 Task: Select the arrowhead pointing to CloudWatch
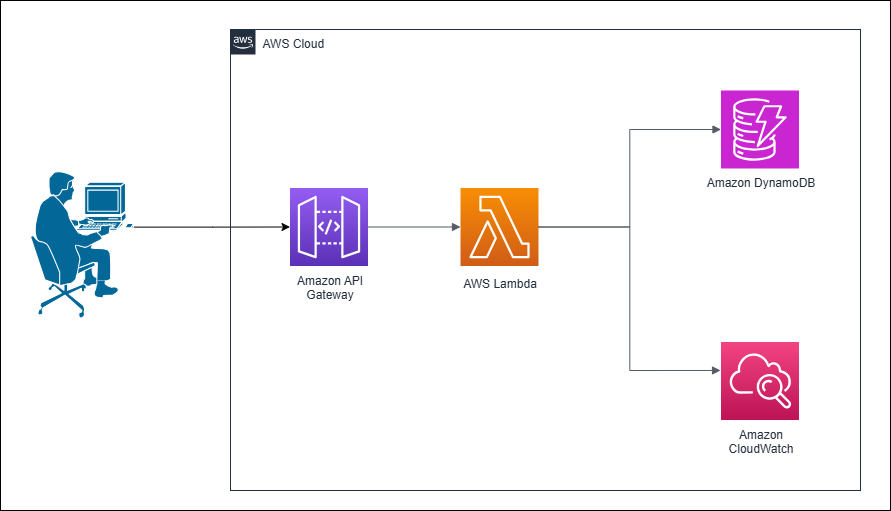[714, 370]
